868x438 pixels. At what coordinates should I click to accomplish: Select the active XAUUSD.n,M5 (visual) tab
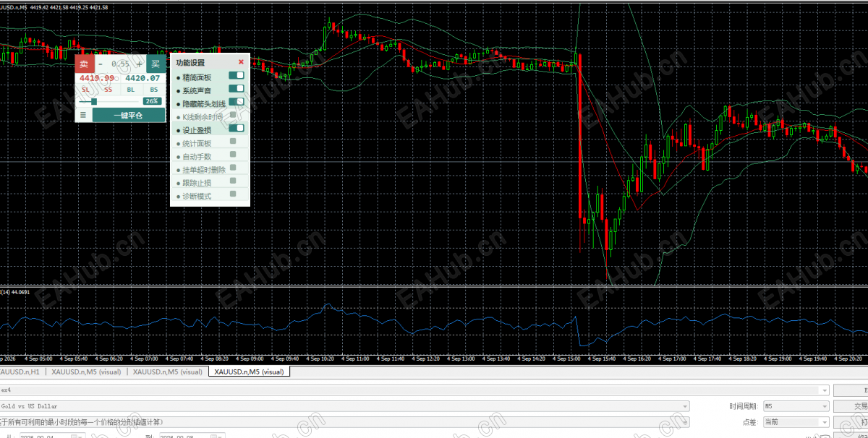coord(248,372)
